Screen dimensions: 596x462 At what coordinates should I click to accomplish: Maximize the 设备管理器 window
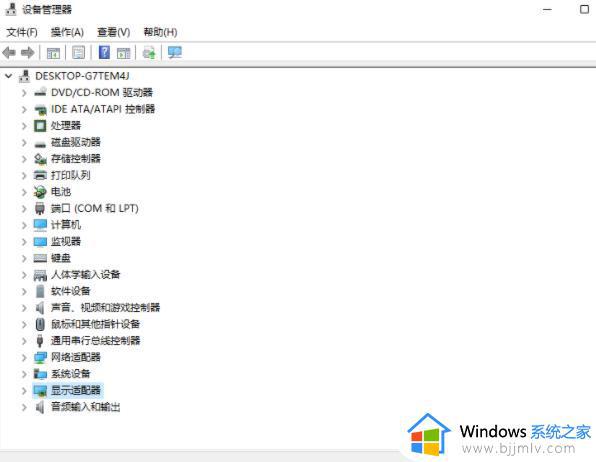(584, 9)
